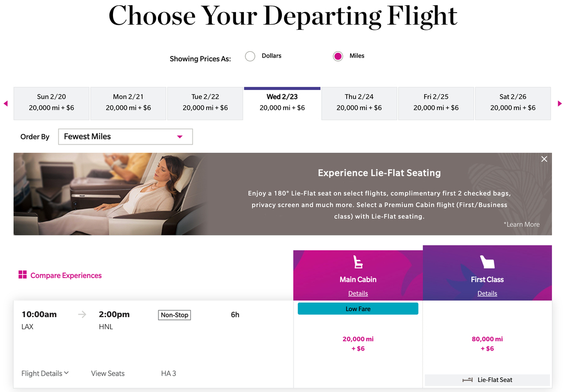Click the Low Fare badge

click(x=358, y=308)
